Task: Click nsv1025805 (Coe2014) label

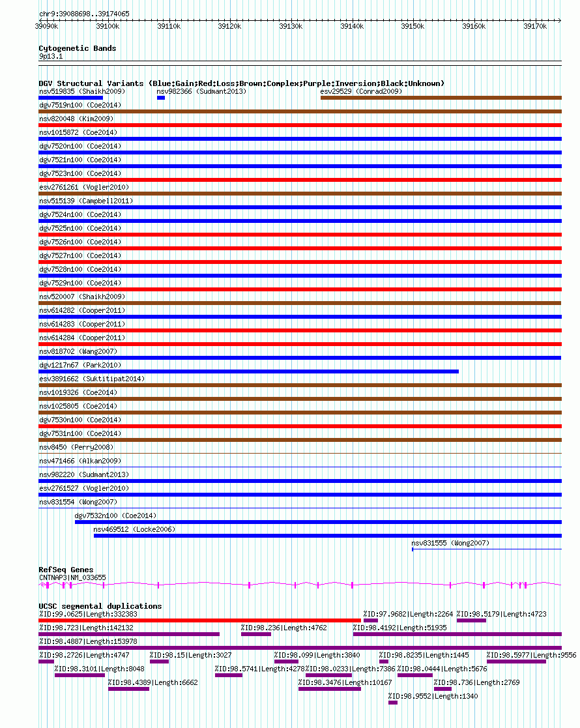Action: pos(78,406)
